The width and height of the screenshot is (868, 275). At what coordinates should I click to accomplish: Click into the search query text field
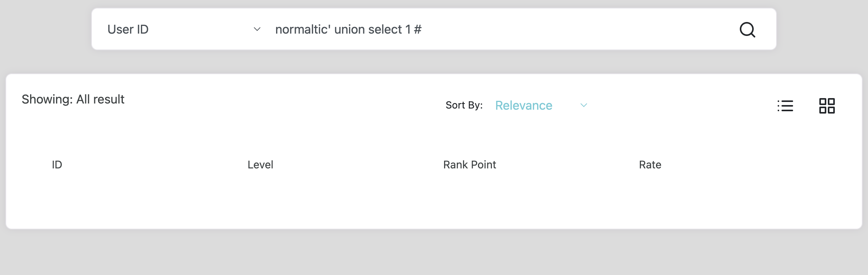pyautogui.click(x=502, y=29)
